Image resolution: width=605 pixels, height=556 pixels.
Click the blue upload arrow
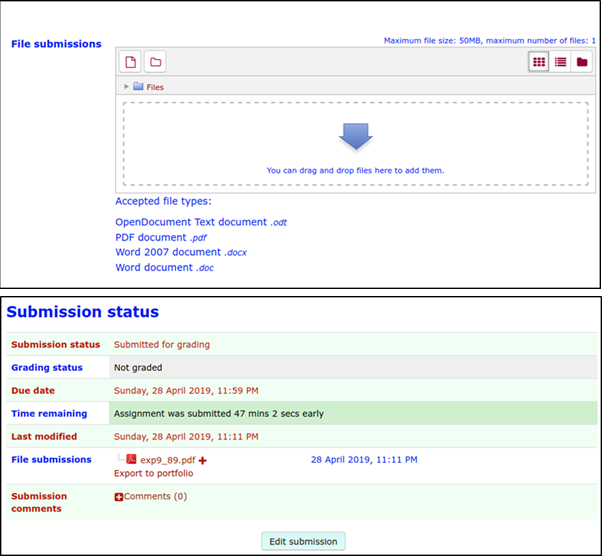coord(355,137)
